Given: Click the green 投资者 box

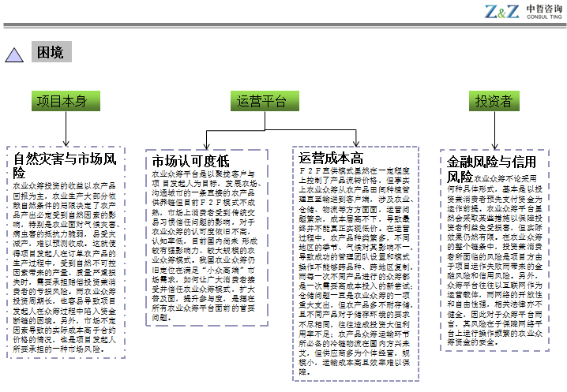Looking at the screenshot, I should click(494, 102).
